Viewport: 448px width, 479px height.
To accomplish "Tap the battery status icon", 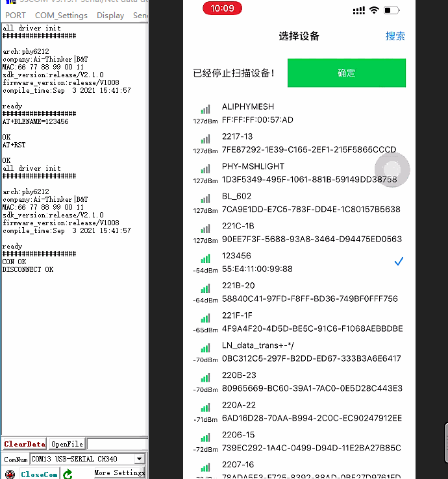I will click(x=392, y=10).
